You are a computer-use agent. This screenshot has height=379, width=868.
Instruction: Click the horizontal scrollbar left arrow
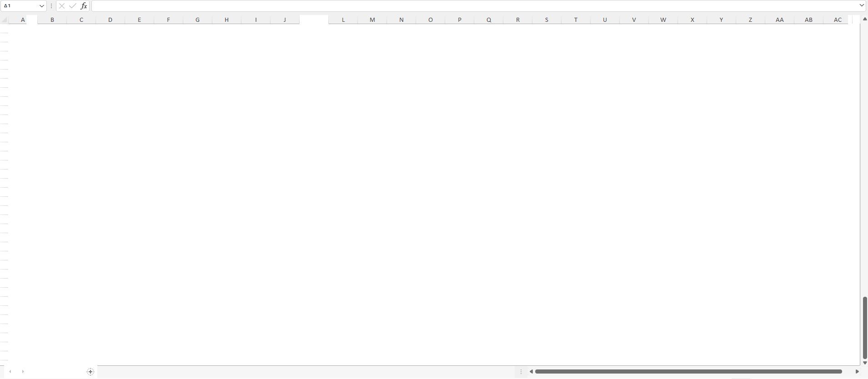click(531, 372)
